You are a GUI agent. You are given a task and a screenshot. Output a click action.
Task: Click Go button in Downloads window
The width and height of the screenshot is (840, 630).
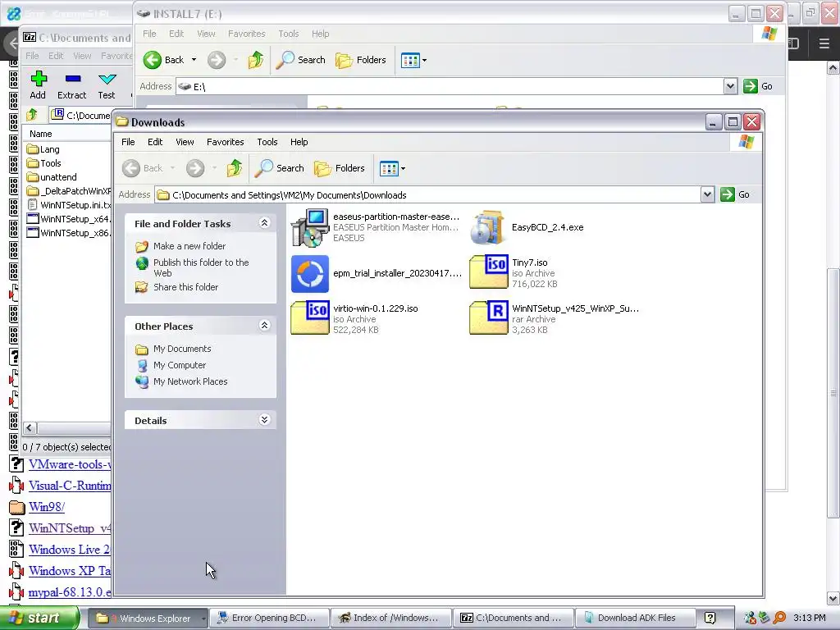click(735, 194)
